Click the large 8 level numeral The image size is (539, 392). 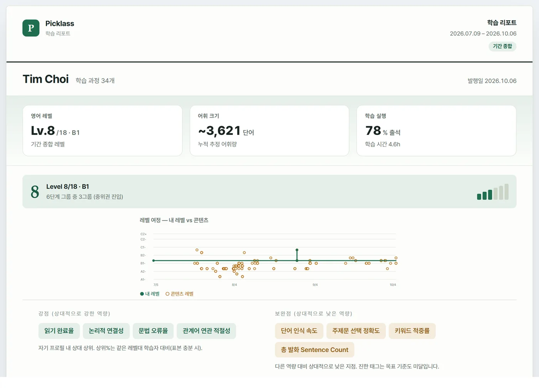click(35, 192)
